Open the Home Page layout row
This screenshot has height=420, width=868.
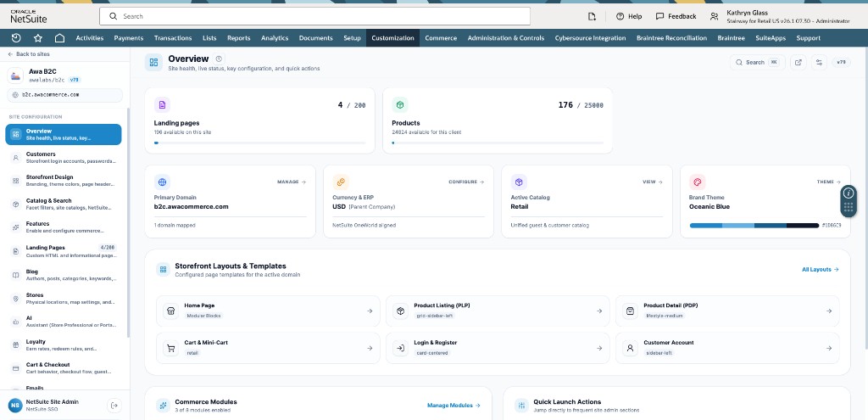268,311
